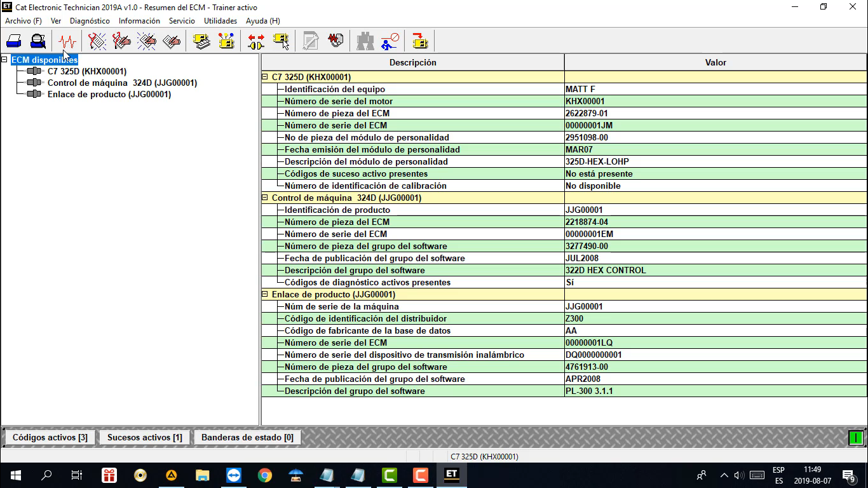
Task: Open Google Chrome from the taskbar
Action: tap(264, 475)
